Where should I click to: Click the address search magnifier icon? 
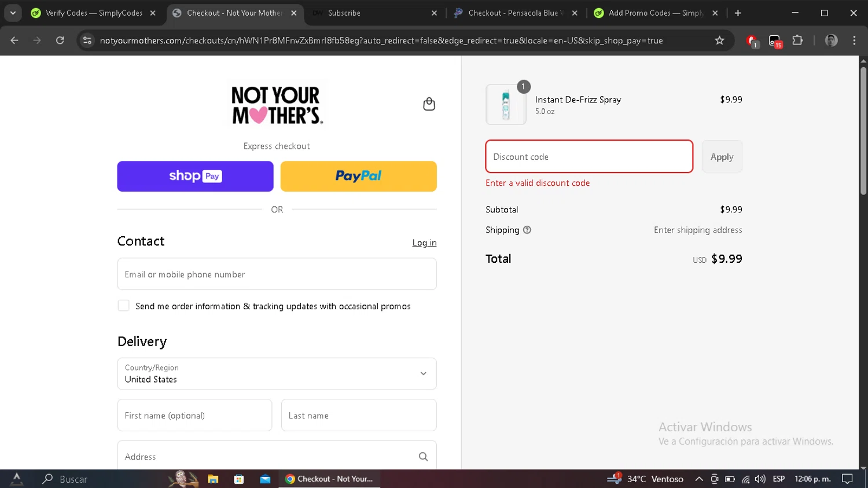423,457
